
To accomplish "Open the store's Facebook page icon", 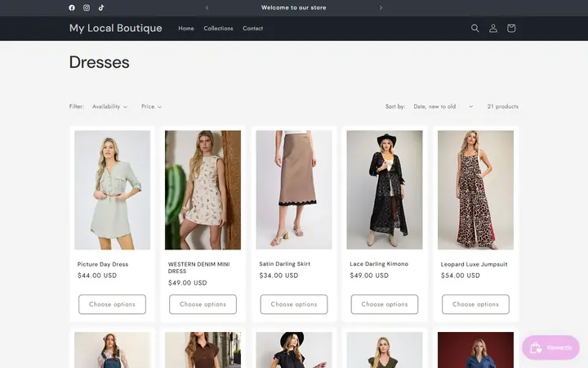I will click(x=72, y=7).
